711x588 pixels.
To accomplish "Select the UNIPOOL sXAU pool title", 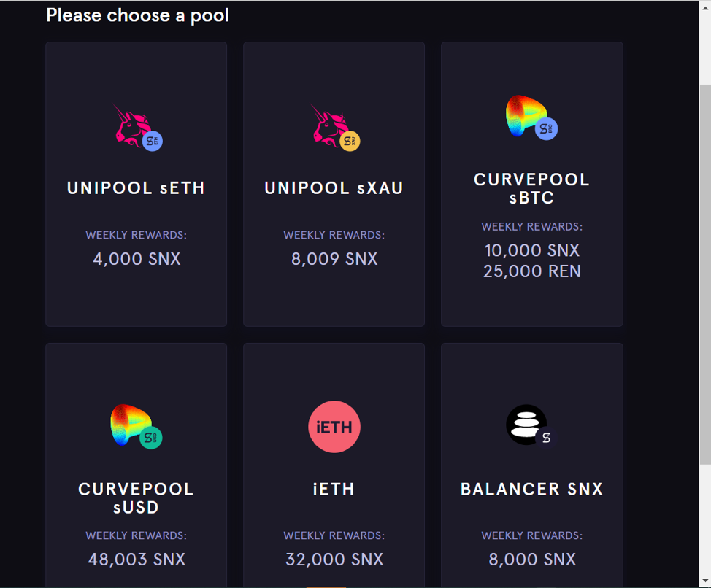I will pos(334,188).
